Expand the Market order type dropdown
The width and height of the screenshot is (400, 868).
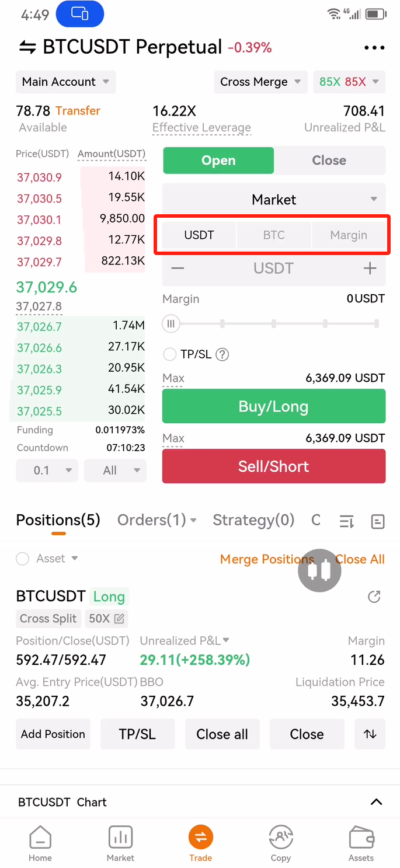[274, 200]
